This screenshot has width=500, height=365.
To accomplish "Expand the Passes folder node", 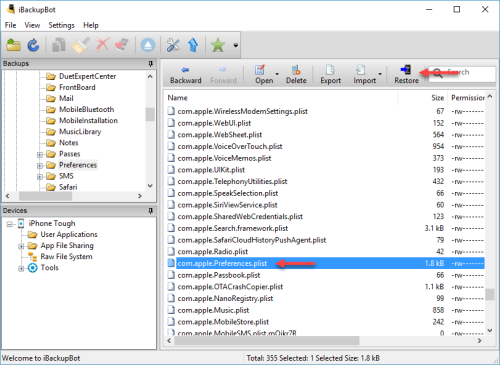I will 40,154.
